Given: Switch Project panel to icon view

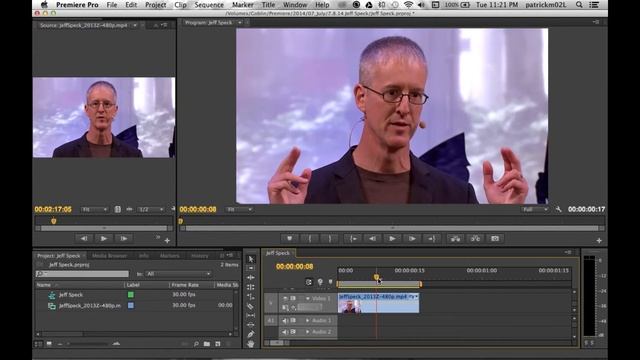Looking at the screenshot, I should tap(49, 344).
